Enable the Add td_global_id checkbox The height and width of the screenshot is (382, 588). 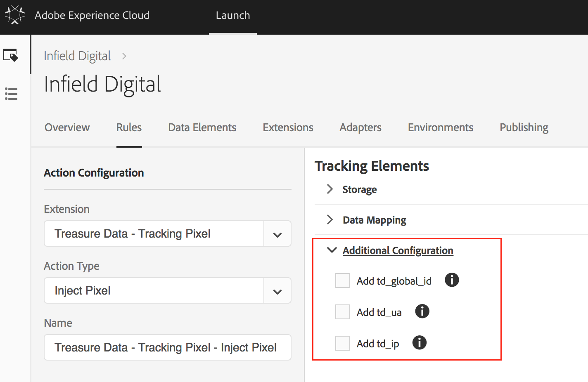pos(343,281)
